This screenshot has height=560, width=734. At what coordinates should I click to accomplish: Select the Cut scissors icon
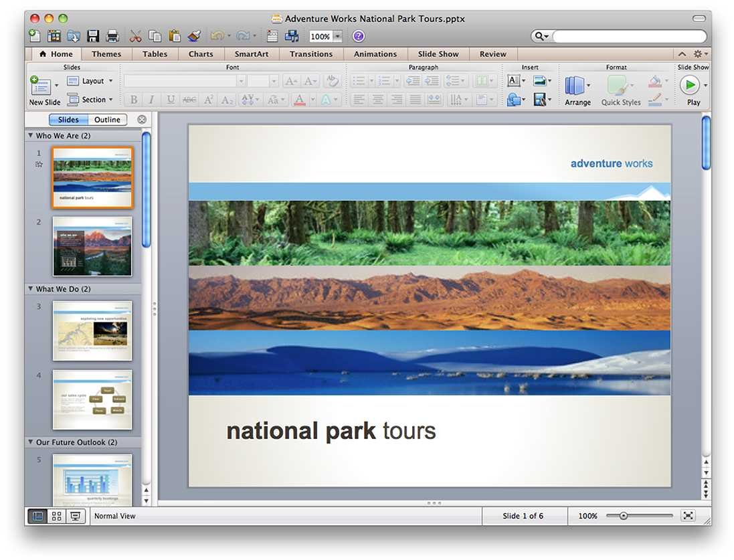[x=136, y=36]
